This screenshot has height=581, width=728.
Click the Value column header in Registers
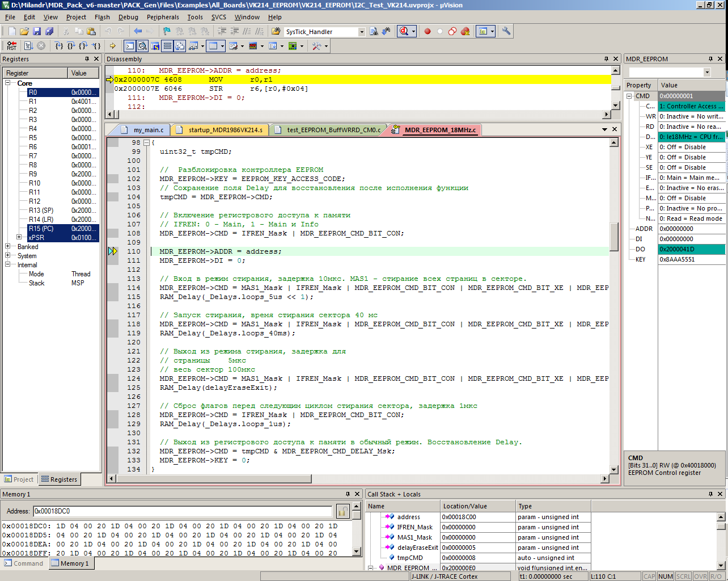click(84, 73)
